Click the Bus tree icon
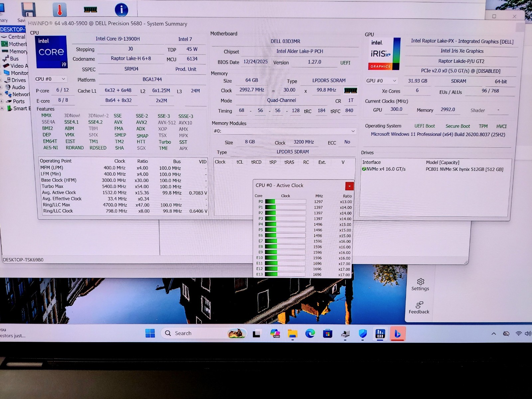532x399 pixels. (x=6, y=59)
